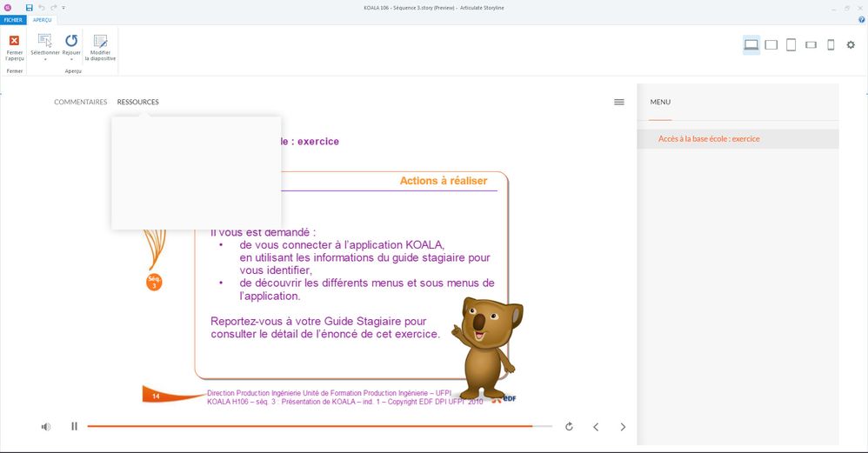Switch to phone landscape preview mode
Viewport: 868px width, 453px height.
(811, 45)
